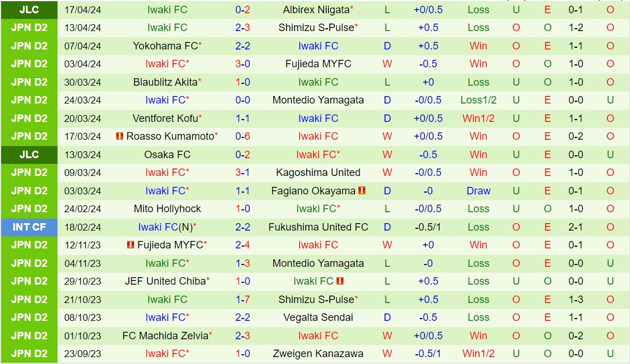Click the Vegalta Sendai team name

pos(318,317)
